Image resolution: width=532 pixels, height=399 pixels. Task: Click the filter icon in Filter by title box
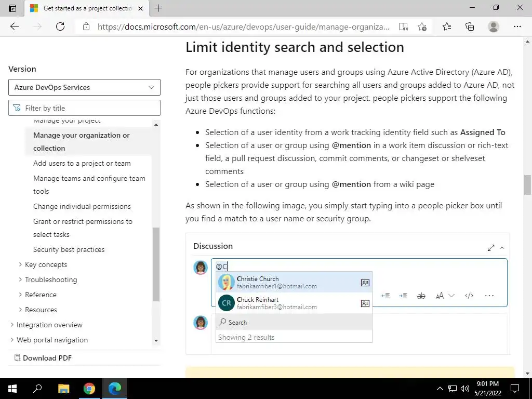17,108
